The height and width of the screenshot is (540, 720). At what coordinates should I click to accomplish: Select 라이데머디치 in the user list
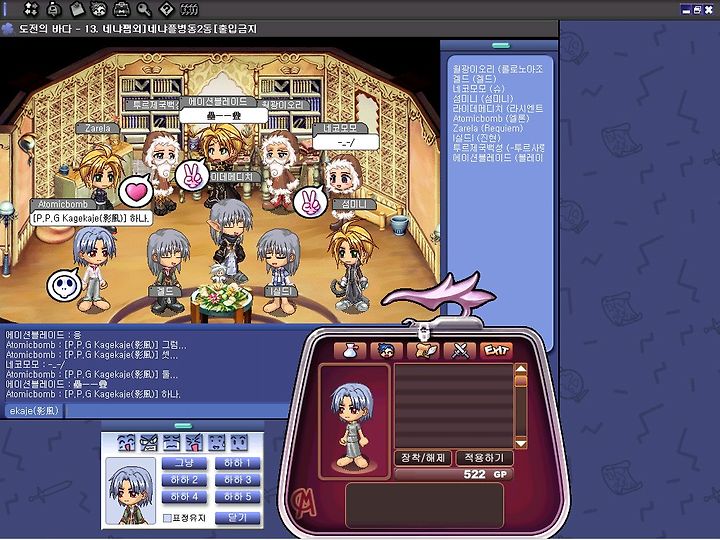[x=498, y=108]
